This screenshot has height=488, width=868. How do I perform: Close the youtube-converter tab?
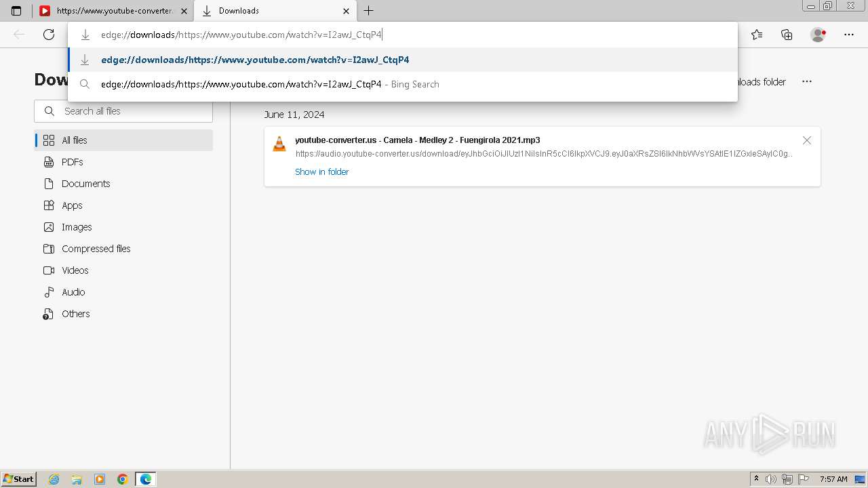coord(184,11)
